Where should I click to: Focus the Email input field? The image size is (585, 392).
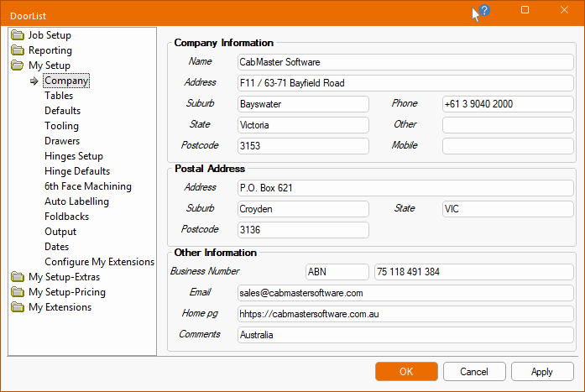(405, 293)
